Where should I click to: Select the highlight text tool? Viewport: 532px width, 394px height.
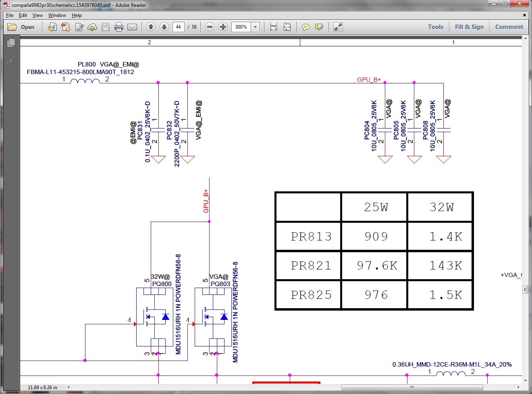click(x=319, y=27)
